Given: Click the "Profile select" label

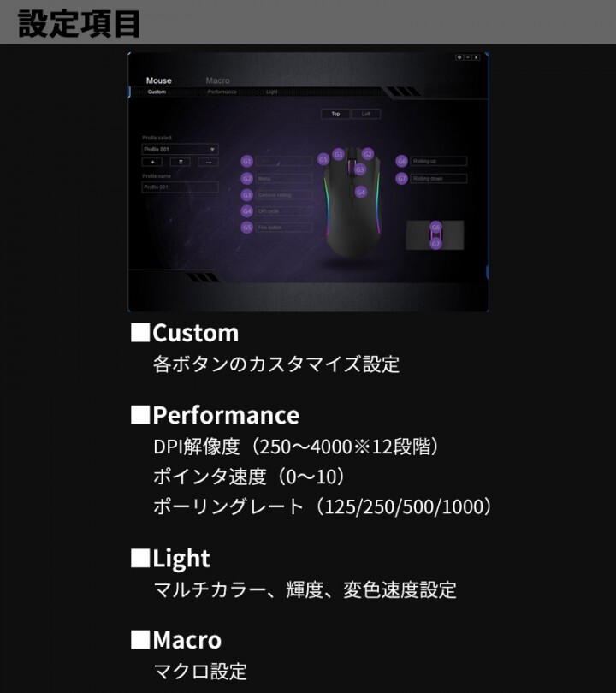Looking at the screenshot, I should pyautogui.click(x=157, y=138).
